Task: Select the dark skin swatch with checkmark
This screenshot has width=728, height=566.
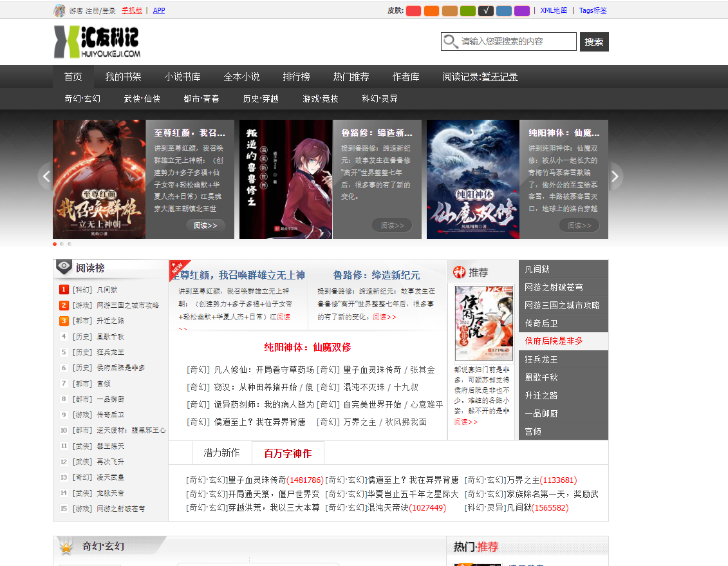Action: pos(486,10)
